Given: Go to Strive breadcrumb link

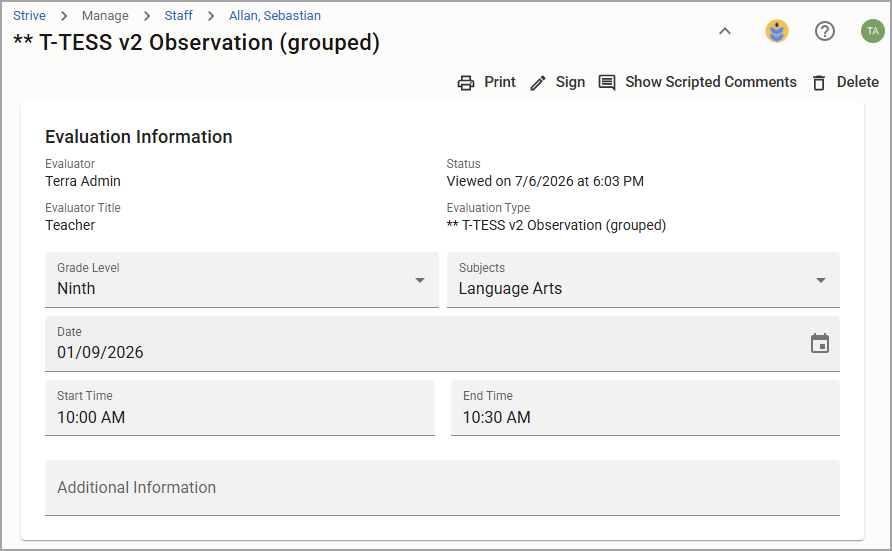Looking at the screenshot, I should pyautogui.click(x=29, y=15).
